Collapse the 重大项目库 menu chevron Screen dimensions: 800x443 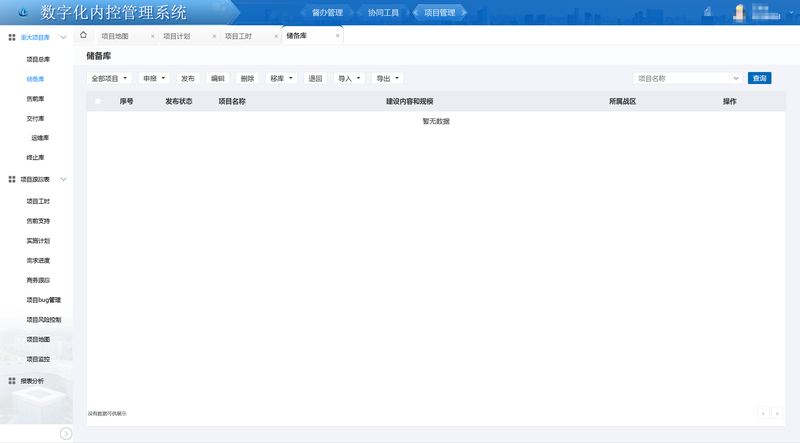[63, 37]
